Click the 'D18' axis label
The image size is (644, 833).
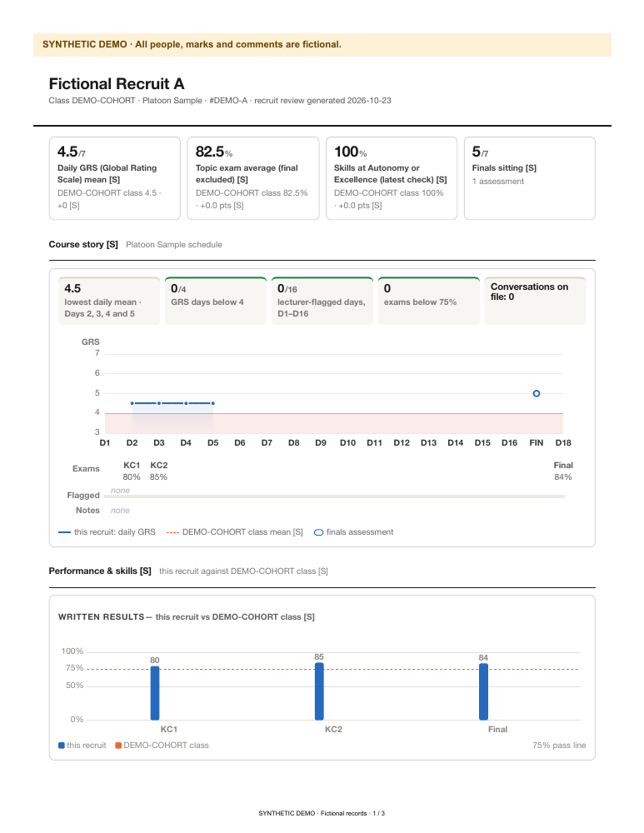coord(563,442)
